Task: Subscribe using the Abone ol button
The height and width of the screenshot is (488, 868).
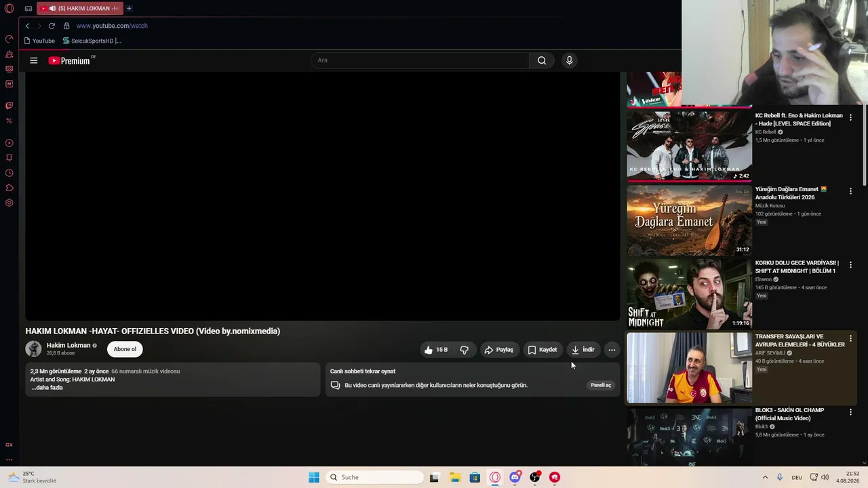Action: point(125,349)
